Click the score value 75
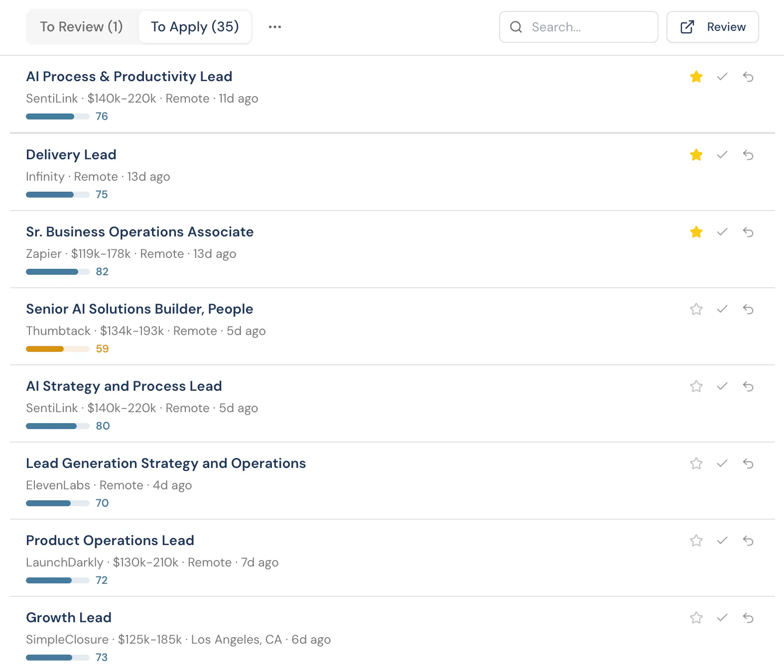784x672 pixels. point(102,195)
